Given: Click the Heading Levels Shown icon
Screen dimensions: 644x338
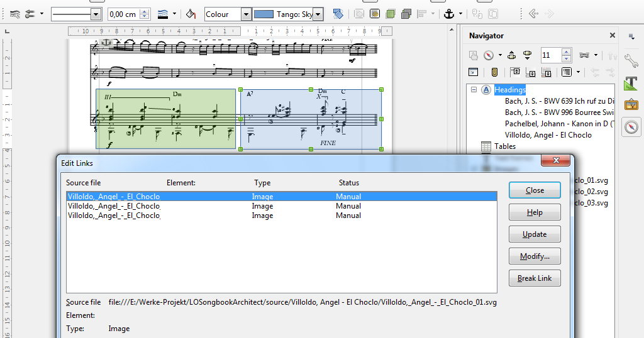Looking at the screenshot, I should 567,73.
